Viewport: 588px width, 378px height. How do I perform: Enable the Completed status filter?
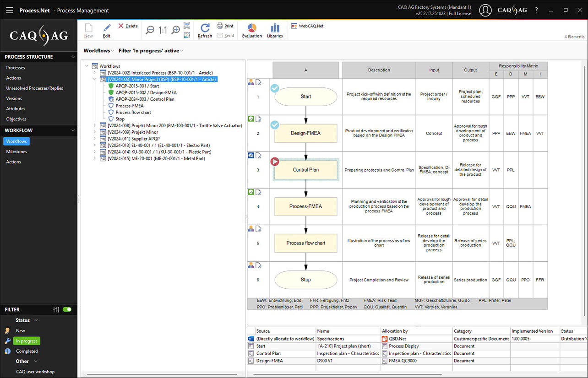coord(27,351)
